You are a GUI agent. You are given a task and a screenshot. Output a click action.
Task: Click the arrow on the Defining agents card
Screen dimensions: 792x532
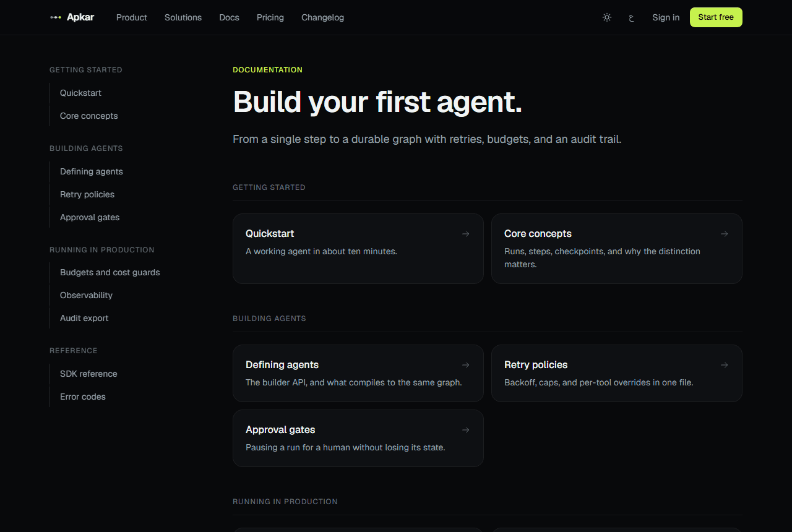click(x=466, y=365)
